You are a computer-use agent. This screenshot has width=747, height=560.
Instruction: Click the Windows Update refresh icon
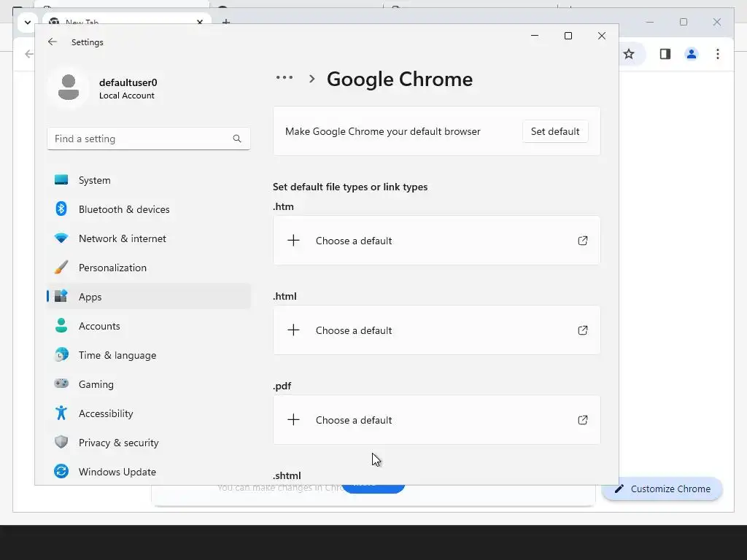tap(61, 471)
